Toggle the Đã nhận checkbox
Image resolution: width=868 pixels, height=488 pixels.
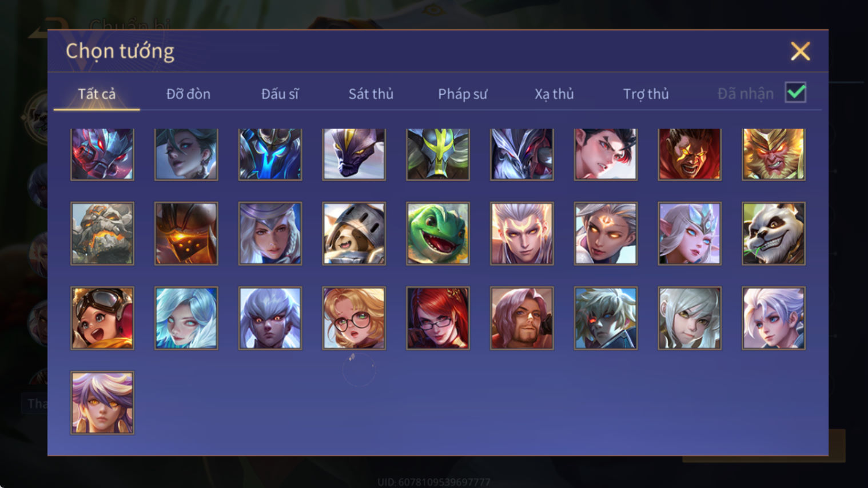[x=795, y=93]
